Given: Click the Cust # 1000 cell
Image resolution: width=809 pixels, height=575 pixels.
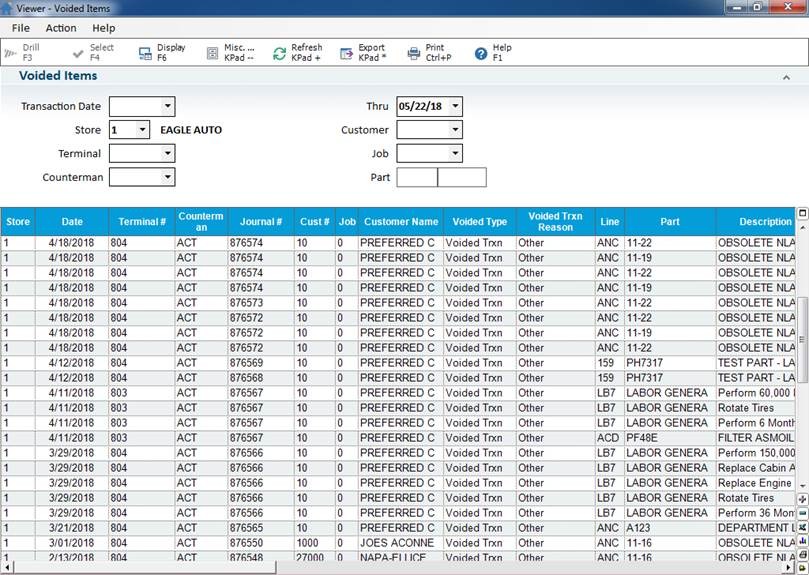Looking at the screenshot, I should 314,542.
